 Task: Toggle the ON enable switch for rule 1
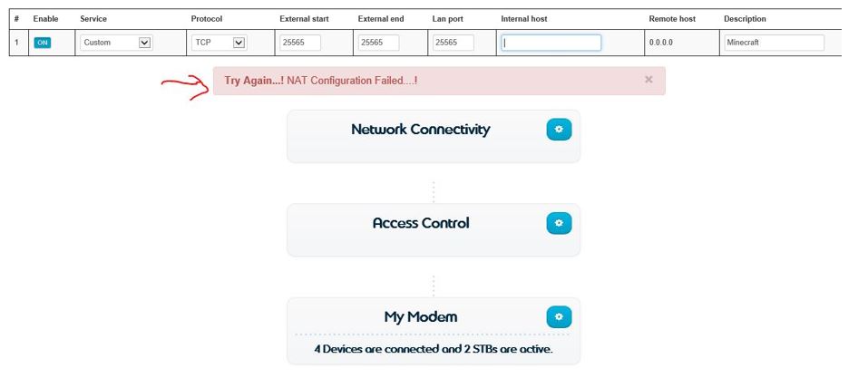coord(42,43)
